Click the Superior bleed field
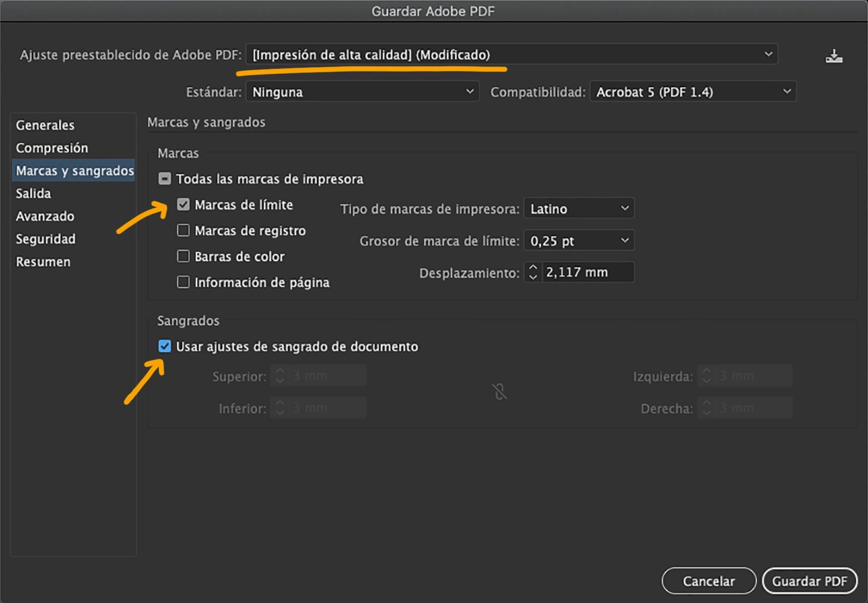The height and width of the screenshot is (603, 868). point(327,376)
